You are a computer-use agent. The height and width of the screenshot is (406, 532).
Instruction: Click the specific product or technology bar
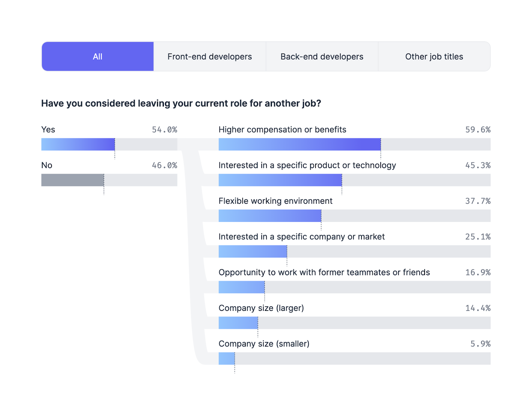point(280,180)
